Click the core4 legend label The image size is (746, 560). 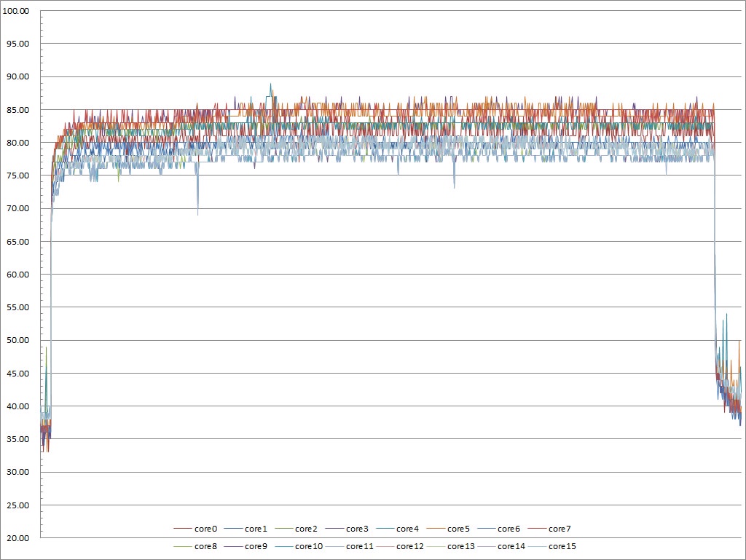408,529
